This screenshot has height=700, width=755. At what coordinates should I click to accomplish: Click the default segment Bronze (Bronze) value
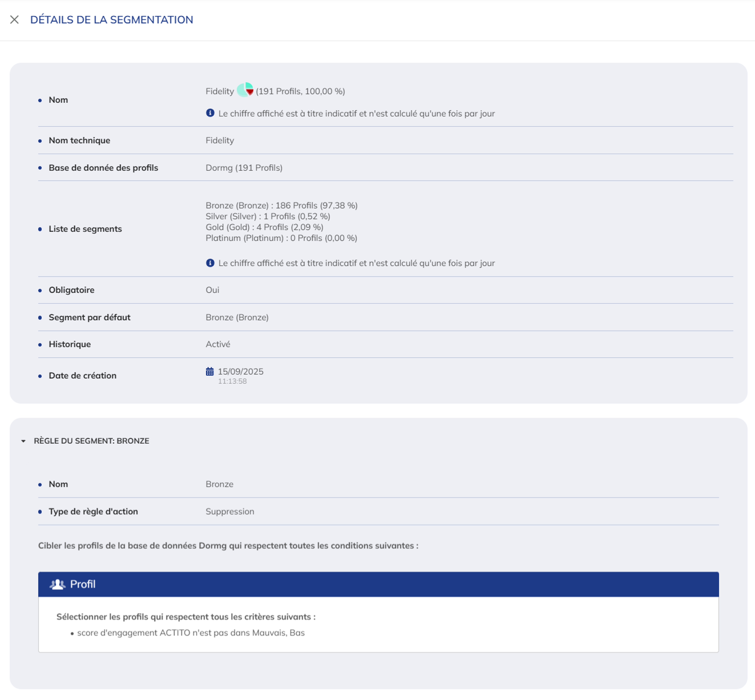tap(237, 318)
